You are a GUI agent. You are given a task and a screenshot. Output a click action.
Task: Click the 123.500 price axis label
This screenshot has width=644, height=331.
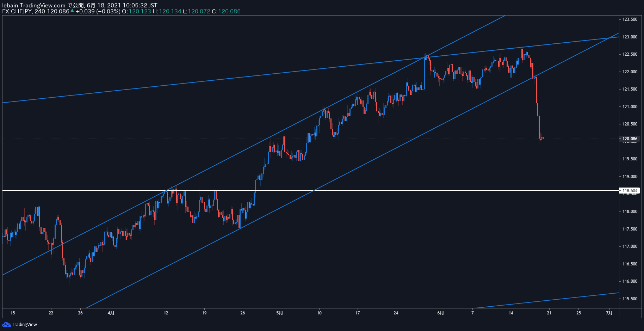[x=630, y=19]
